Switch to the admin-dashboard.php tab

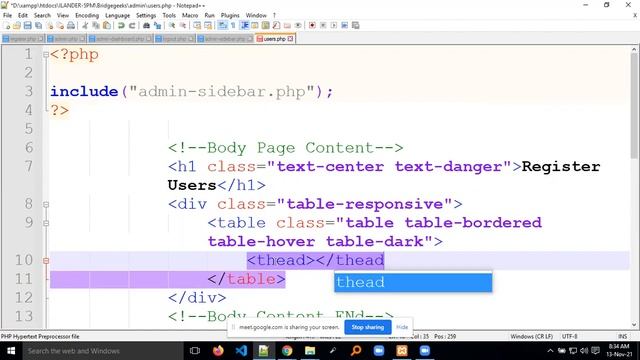120,39
